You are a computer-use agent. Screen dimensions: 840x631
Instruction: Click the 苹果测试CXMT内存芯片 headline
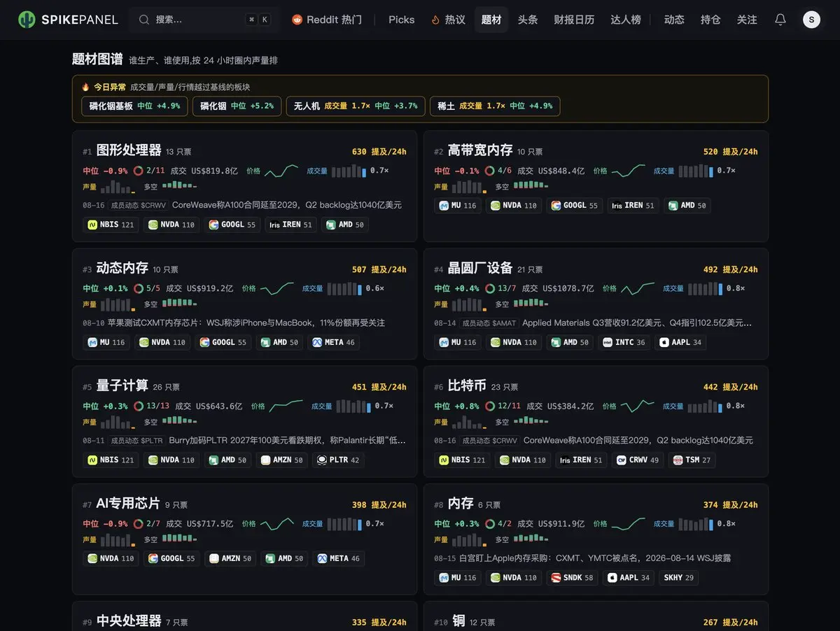tap(246, 322)
